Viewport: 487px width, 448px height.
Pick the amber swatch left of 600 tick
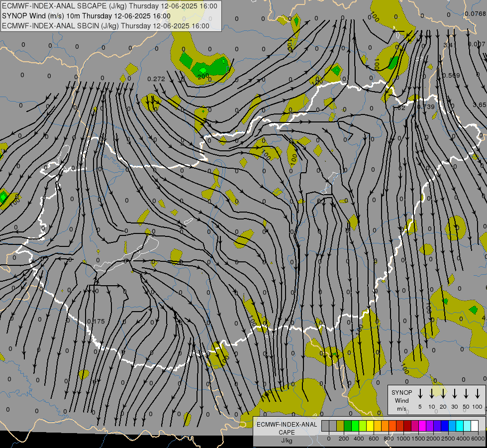(x=378, y=426)
